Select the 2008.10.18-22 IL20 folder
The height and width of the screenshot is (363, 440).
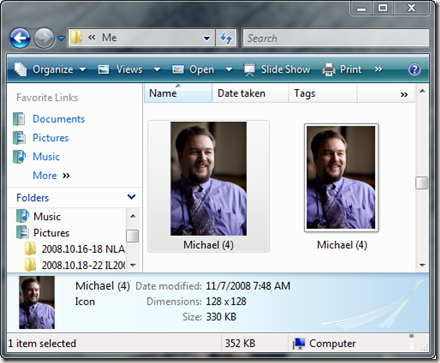(83, 265)
